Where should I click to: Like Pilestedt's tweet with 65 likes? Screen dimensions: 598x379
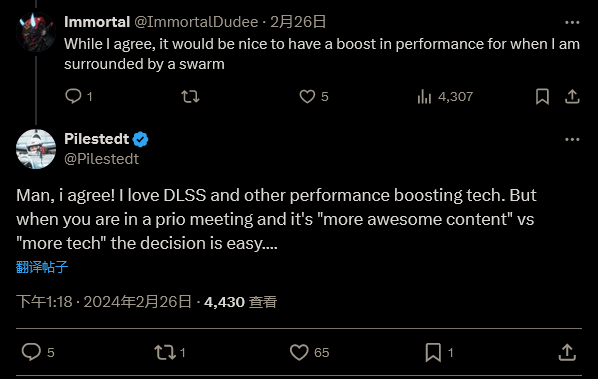(299, 352)
